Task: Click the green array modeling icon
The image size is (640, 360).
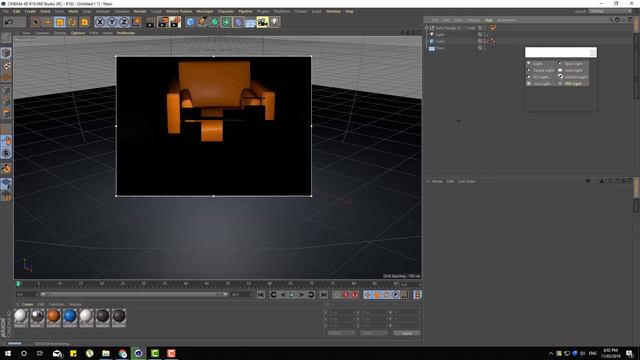Action: pyautogui.click(x=226, y=22)
